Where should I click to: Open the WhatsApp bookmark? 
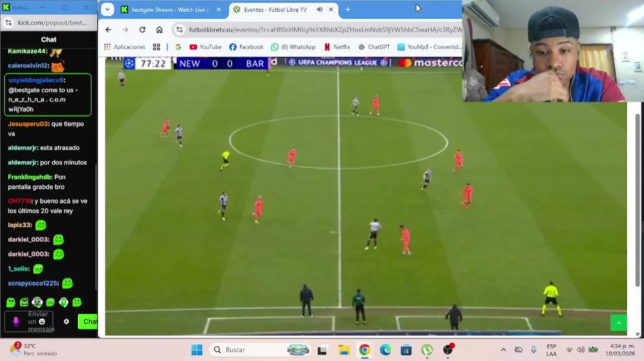click(x=293, y=47)
